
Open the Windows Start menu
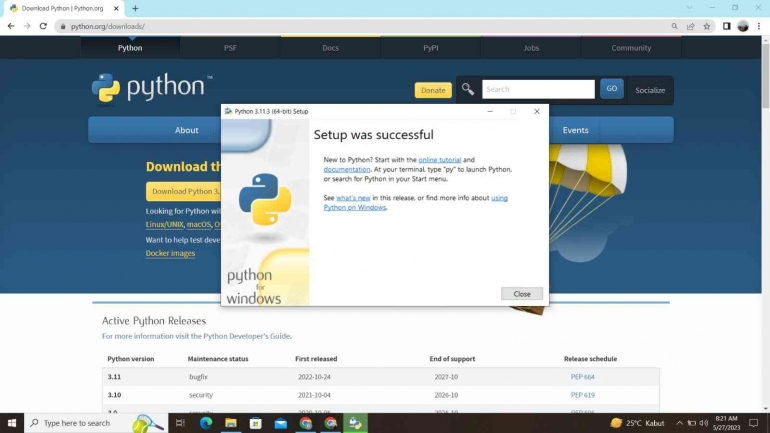pyautogui.click(x=12, y=423)
